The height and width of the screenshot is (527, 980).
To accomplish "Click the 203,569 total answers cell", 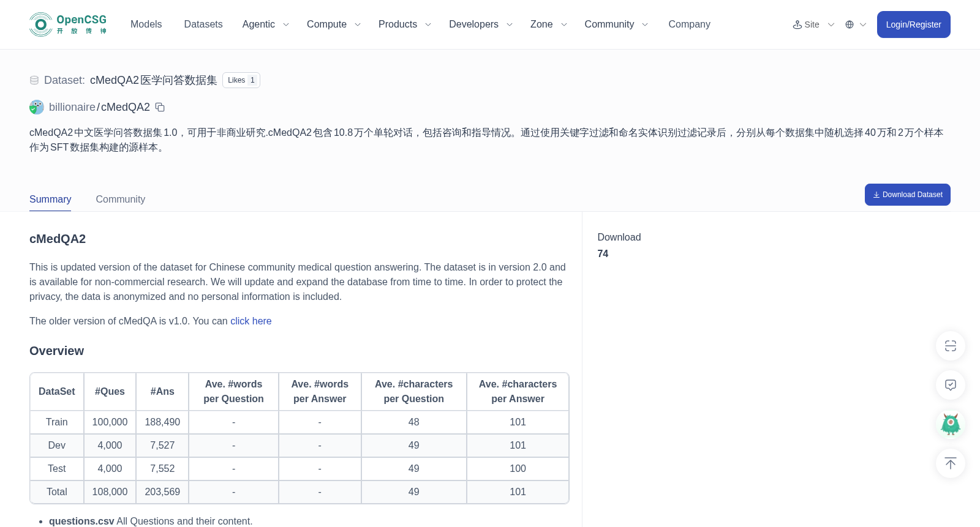I will pos(162,492).
